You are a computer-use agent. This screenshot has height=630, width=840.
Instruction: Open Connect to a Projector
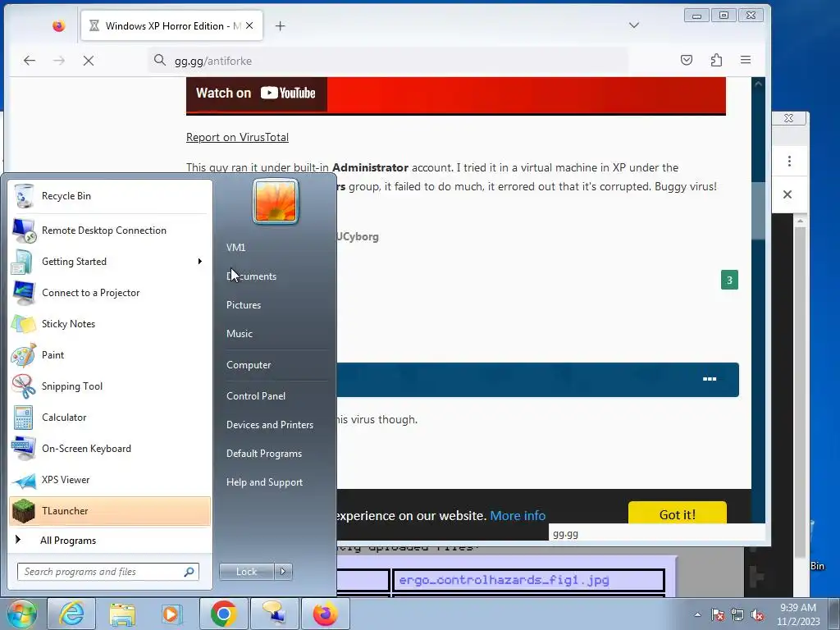(110, 293)
